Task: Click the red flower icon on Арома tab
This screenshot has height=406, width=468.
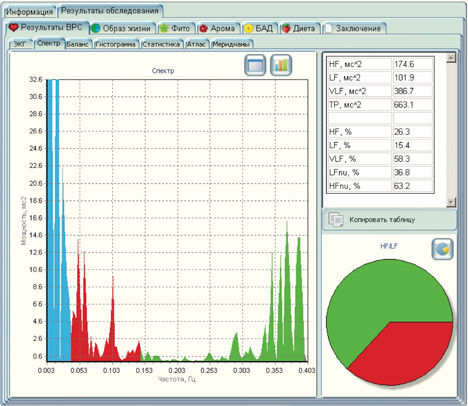Action: 203,29
